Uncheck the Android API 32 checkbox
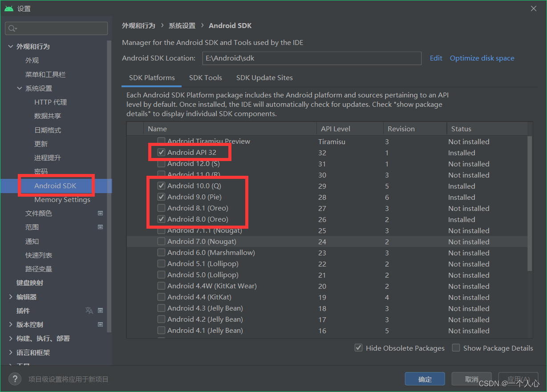This screenshot has height=392, width=547. [x=161, y=152]
